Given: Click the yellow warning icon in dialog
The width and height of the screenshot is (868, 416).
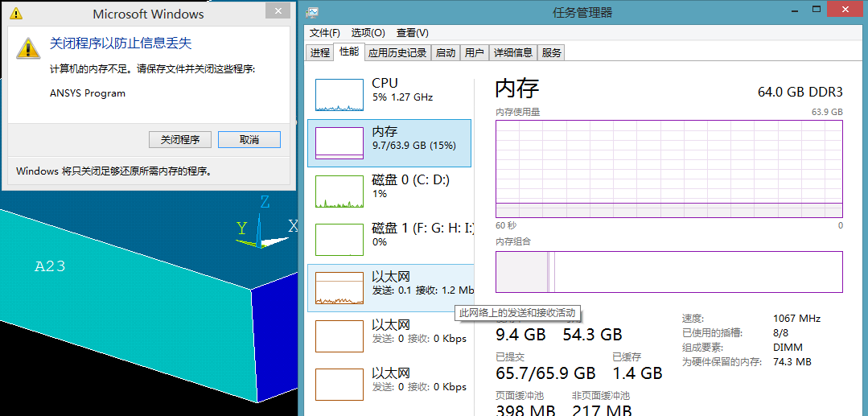Looking at the screenshot, I should point(29,47).
